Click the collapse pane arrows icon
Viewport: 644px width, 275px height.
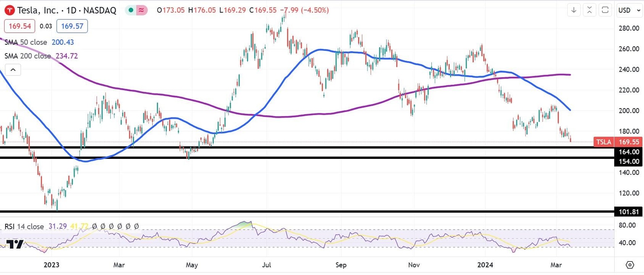point(589,10)
